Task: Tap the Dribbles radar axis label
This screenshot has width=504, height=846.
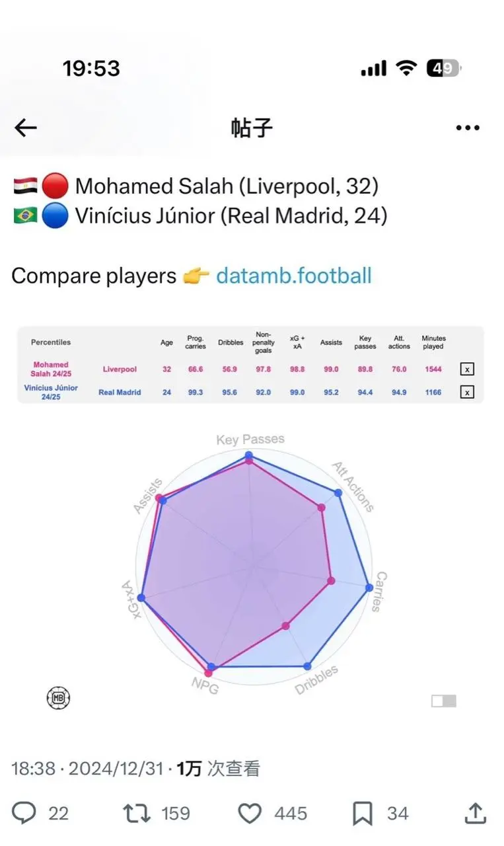Action: (x=316, y=680)
